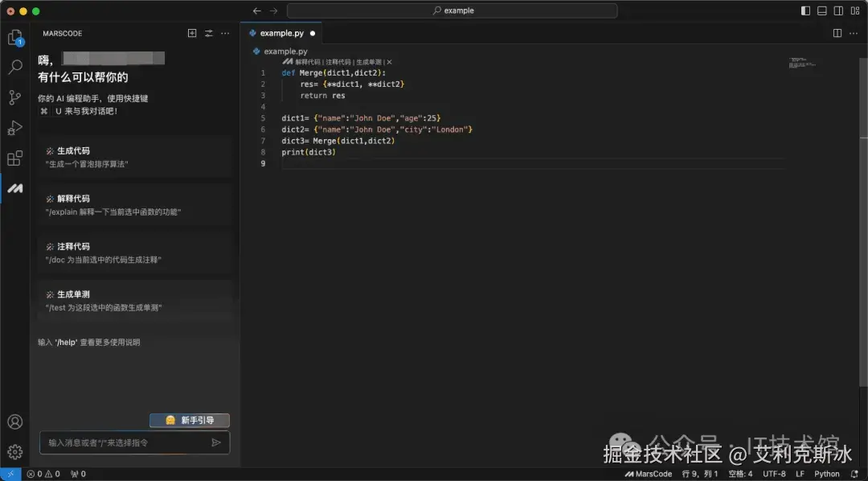
Task: Click the 解释代码 CodeLens link
Action: [x=308, y=62]
